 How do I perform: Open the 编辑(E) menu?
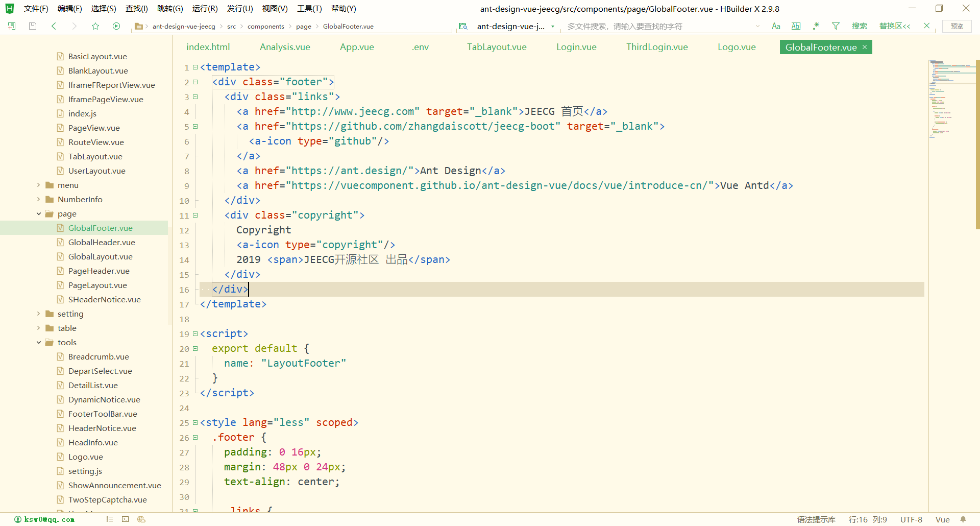(x=70, y=9)
